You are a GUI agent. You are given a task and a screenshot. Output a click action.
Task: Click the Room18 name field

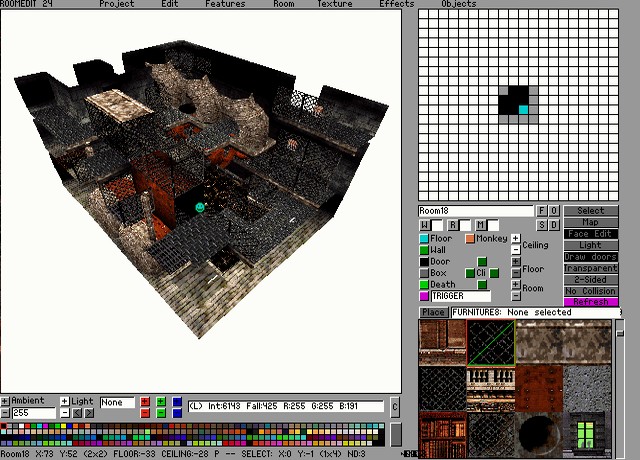point(475,211)
